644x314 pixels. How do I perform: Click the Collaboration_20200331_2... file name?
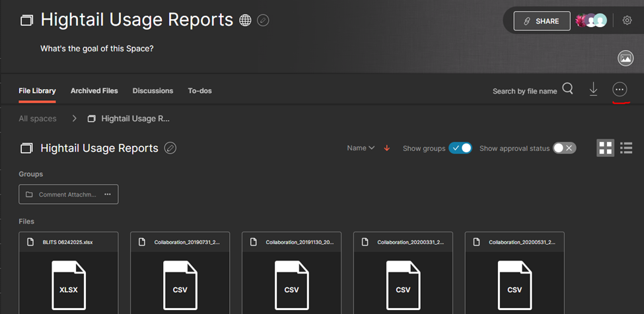click(411, 242)
